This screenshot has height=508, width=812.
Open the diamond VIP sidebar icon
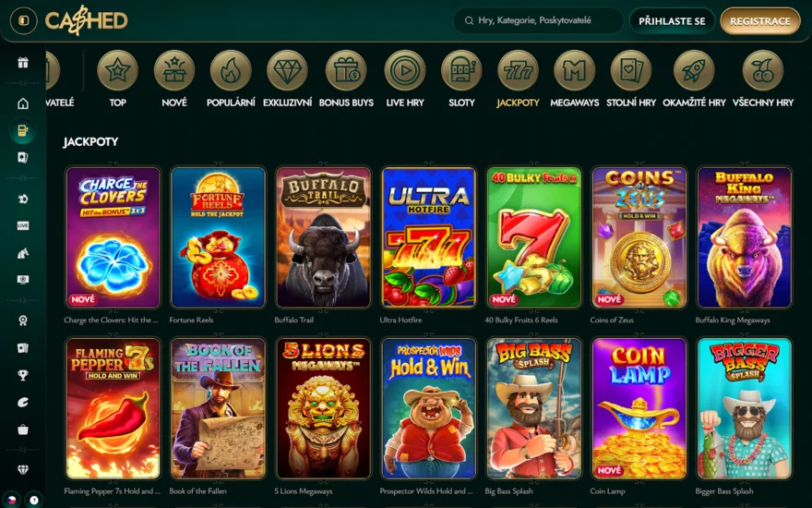(23, 469)
